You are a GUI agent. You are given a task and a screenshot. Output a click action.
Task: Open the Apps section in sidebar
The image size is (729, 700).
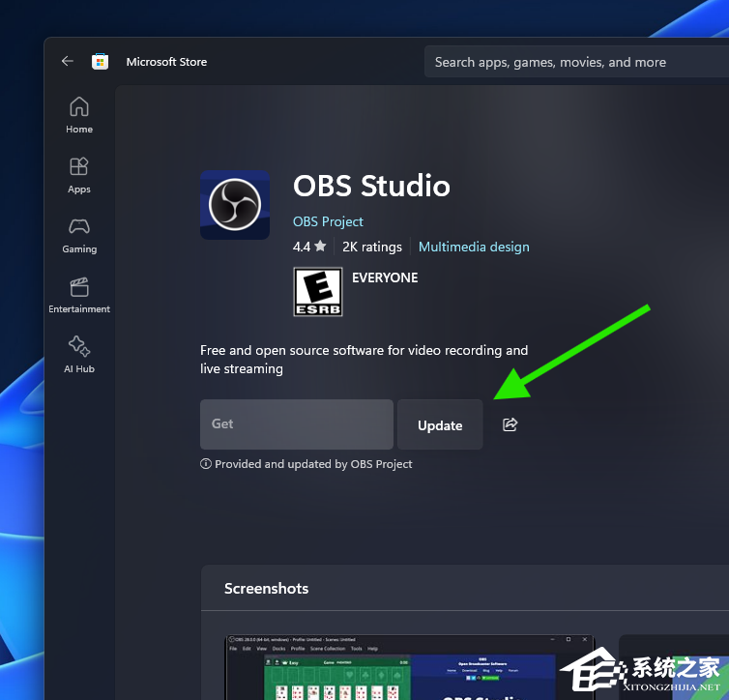pyautogui.click(x=79, y=175)
